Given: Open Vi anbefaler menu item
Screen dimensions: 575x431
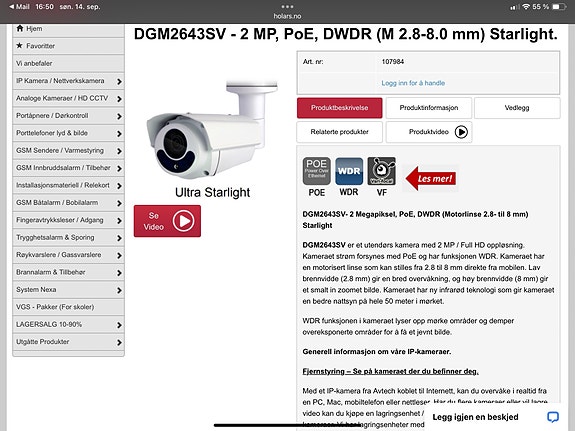Looking at the screenshot, I should (x=69, y=63).
